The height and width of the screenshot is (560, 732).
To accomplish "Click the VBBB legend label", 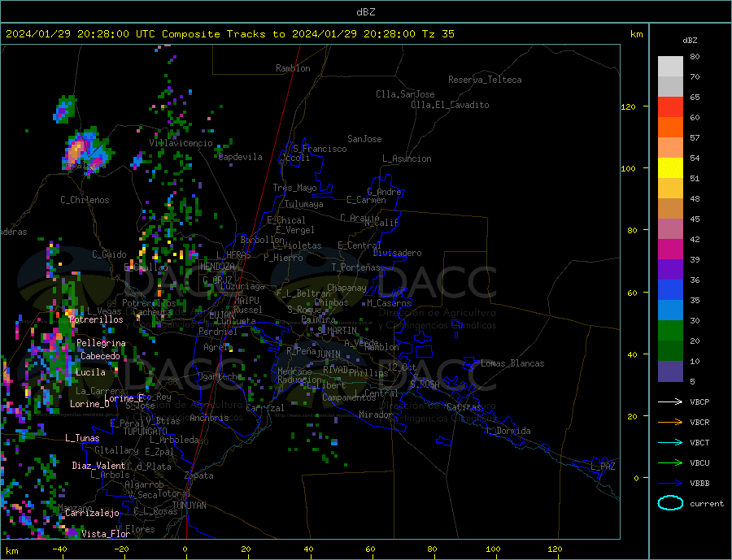I will pos(699,483).
